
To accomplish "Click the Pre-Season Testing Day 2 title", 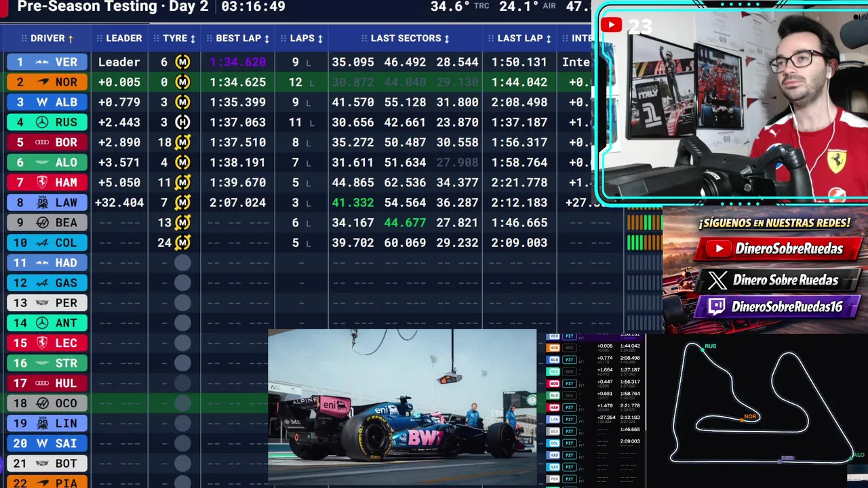I will (113, 7).
